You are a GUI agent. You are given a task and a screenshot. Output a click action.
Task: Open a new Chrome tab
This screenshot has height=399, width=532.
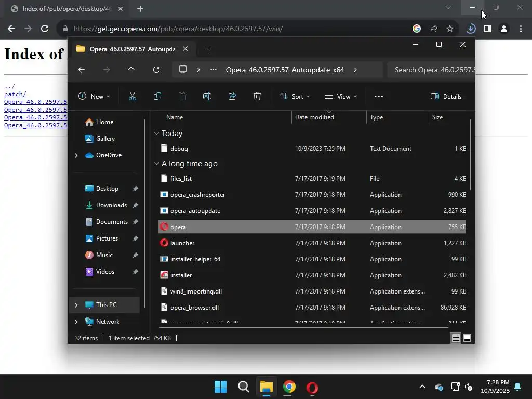click(140, 9)
